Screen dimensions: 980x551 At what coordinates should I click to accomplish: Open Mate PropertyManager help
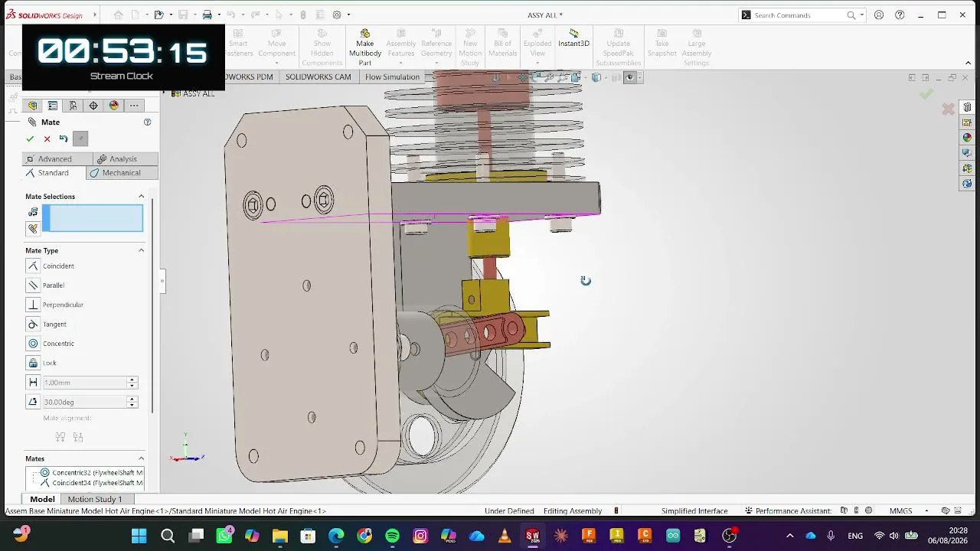[x=148, y=122]
